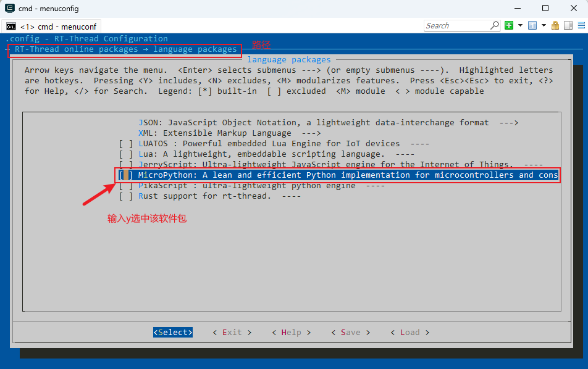Click the split-view icon beside the padlock
The height and width of the screenshot is (369, 588).
point(568,25)
